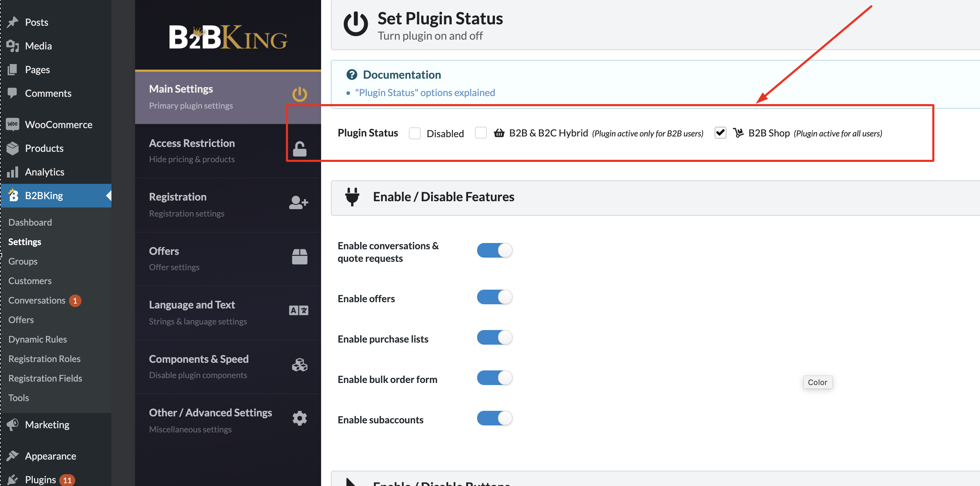Click the Posts pin icon

point(13,22)
